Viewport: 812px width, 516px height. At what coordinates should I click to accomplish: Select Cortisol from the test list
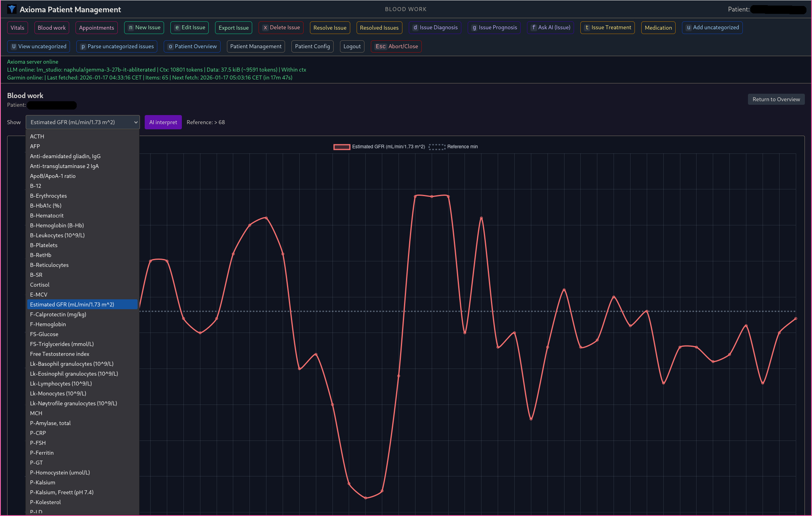click(40, 285)
